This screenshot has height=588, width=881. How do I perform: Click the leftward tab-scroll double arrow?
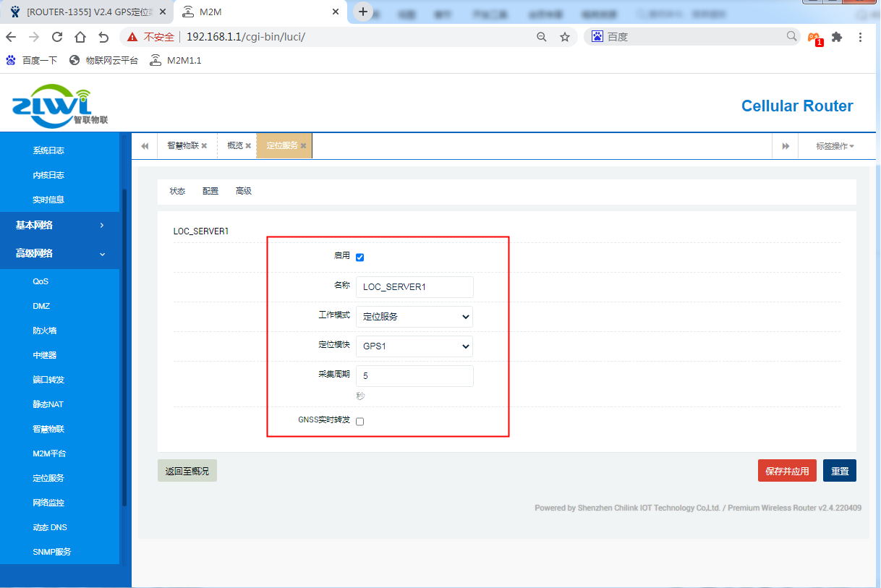click(x=144, y=145)
